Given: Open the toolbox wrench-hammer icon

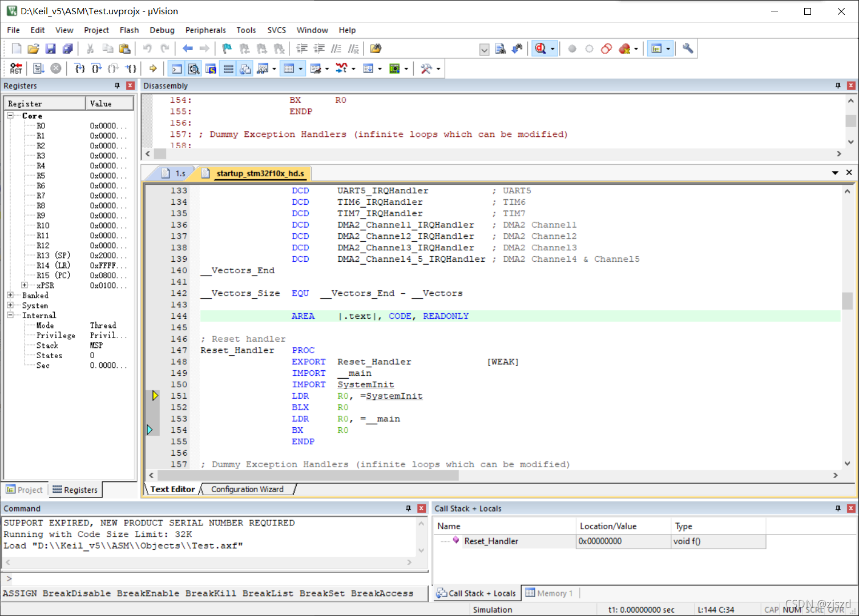Looking at the screenshot, I should tap(426, 69).
